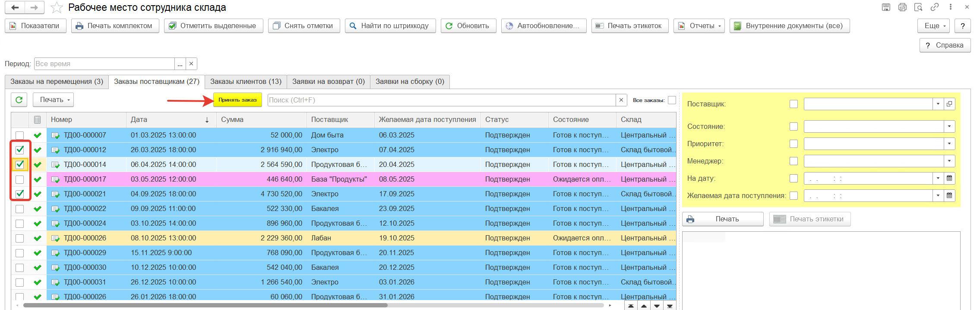980x310 pixels.
Task: Click the Поиск (Ctrl+F) search field
Action: pos(442,100)
